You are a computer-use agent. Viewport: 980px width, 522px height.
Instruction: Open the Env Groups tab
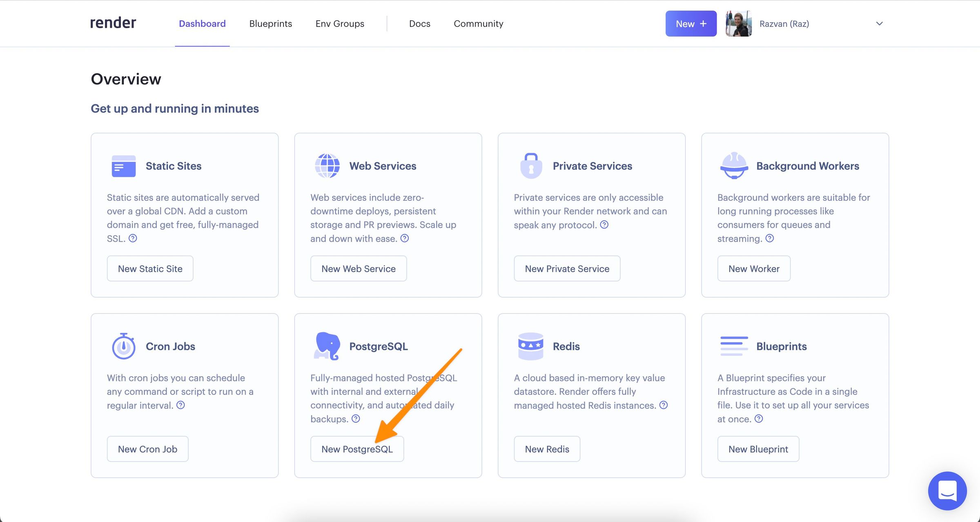pos(339,24)
